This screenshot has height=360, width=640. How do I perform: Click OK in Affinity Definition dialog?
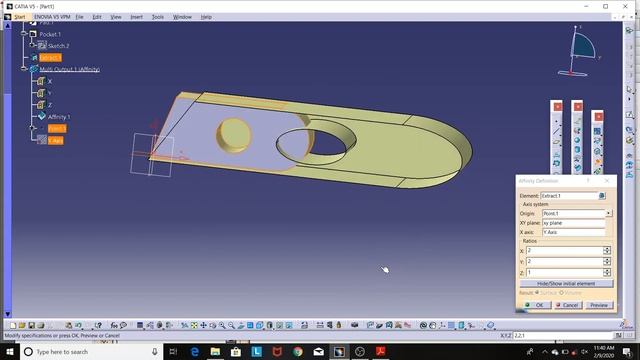(536, 305)
